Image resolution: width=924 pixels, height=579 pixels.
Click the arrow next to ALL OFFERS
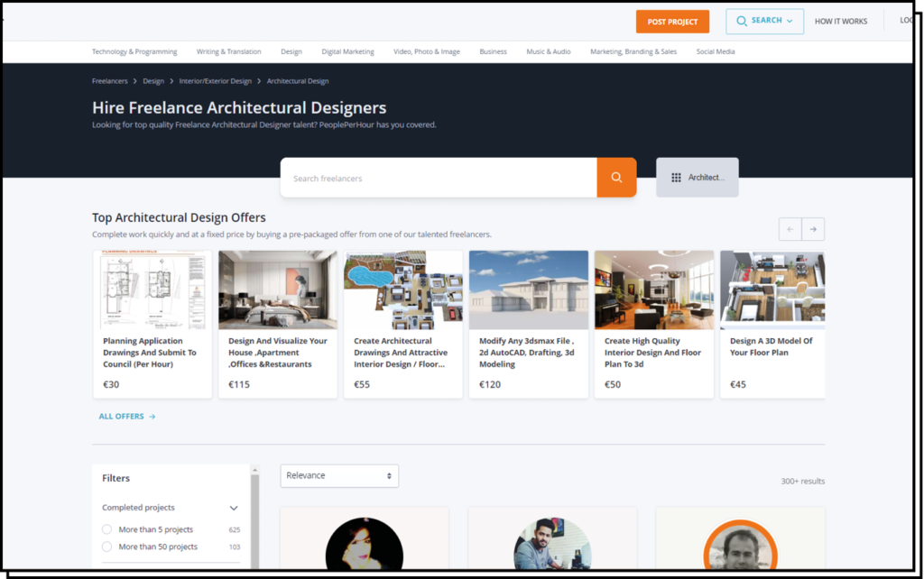(x=152, y=417)
